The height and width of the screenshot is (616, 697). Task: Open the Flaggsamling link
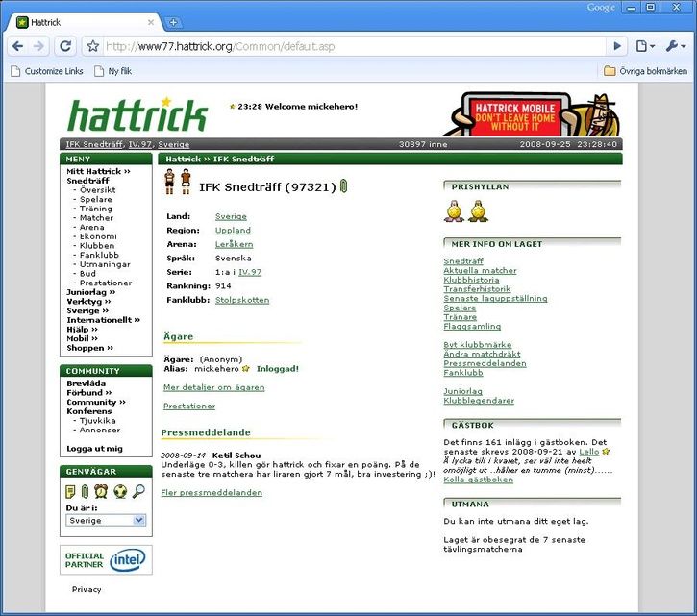click(472, 326)
